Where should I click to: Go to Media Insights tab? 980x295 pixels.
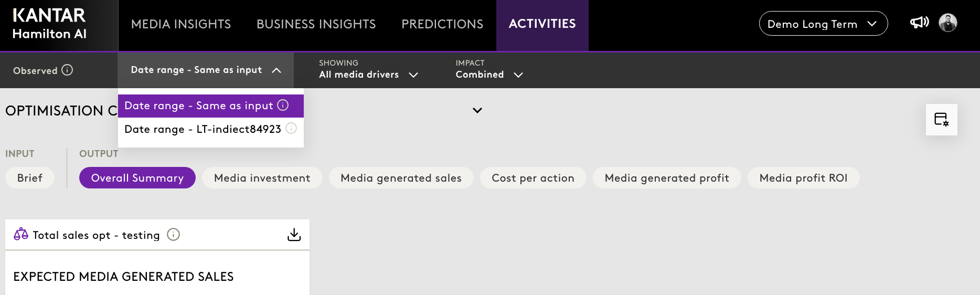(x=180, y=24)
